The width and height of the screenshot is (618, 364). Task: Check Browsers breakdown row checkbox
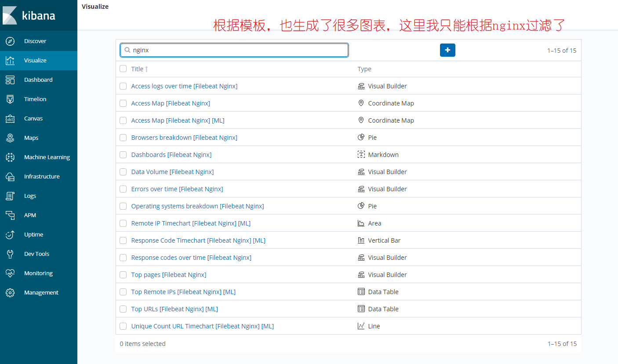tap(123, 138)
